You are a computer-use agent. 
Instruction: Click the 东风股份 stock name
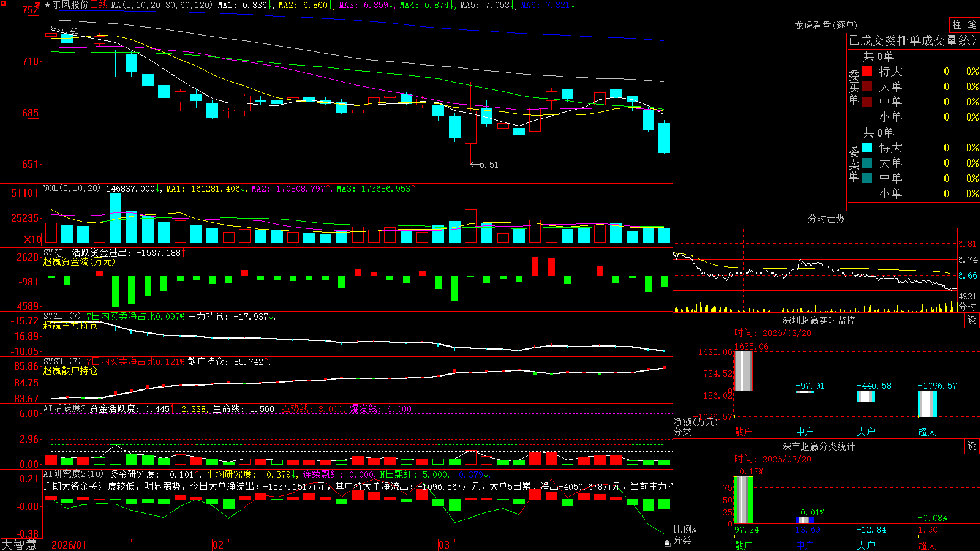[70, 5]
